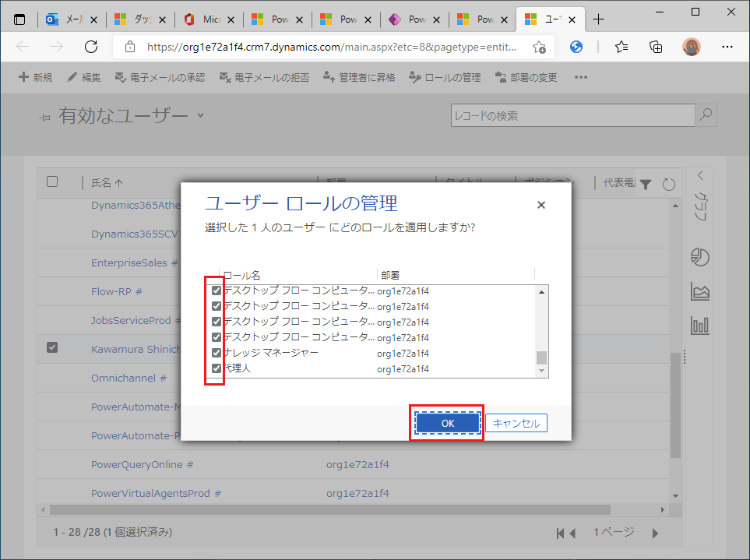Image resolution: width=750 pixels, height=560 pixels.
Task: Select the bar chart icon in chart pane
Action: [x=699, y=325]
